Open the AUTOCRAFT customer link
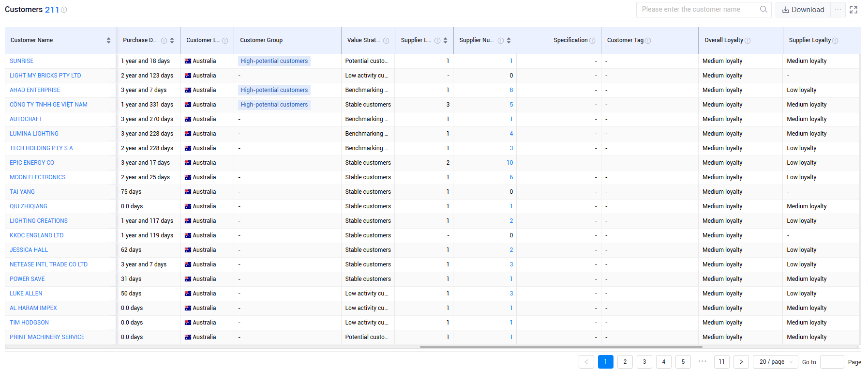 (x=26, y=119)
